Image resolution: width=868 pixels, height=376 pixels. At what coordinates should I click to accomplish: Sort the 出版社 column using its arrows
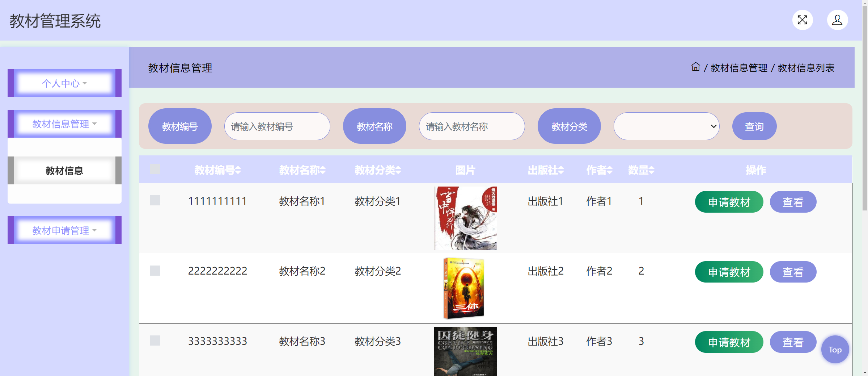pyautogui.click(x=560, y=170)
